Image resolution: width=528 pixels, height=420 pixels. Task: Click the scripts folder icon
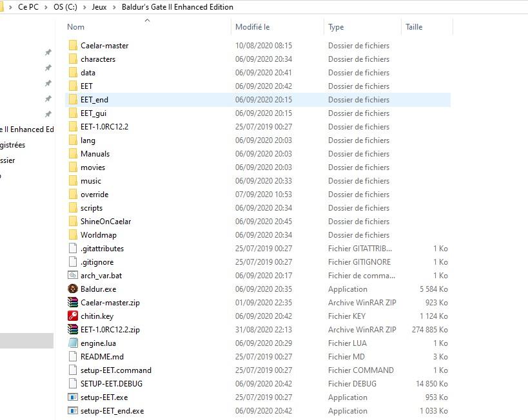click(73, 207)
